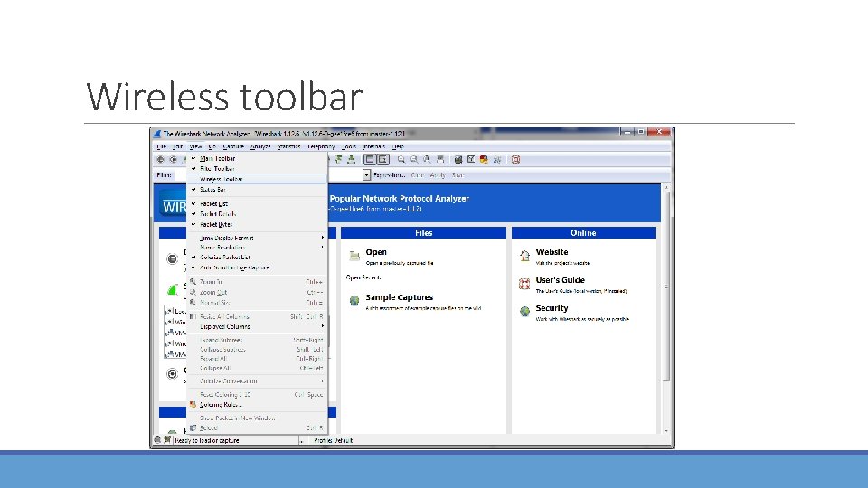Toggle Packet Bytes in View menu
The image size is (868, 488).
pos(257,224)
